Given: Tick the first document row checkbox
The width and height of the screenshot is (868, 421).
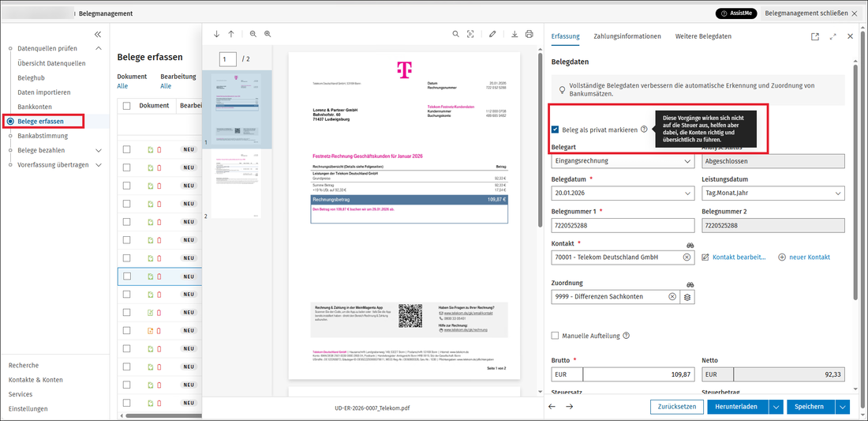Looking at the screenshot, I should coord(127,149).
